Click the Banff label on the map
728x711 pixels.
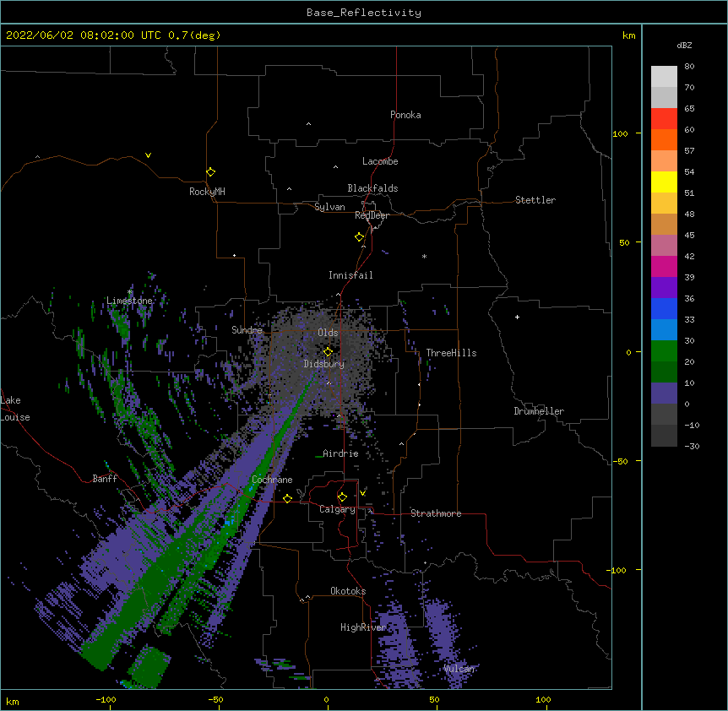pos(105,479)
